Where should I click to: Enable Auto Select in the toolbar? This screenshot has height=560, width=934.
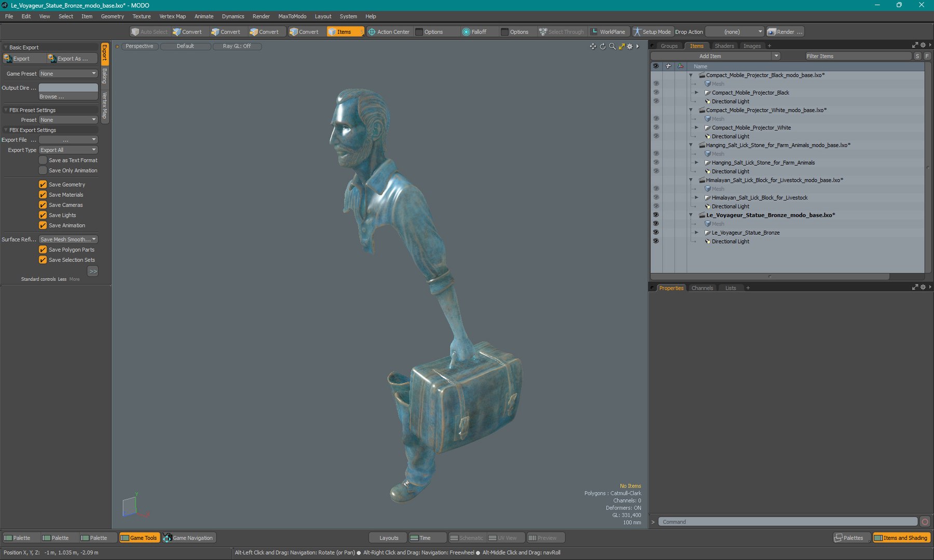point(149,32)
